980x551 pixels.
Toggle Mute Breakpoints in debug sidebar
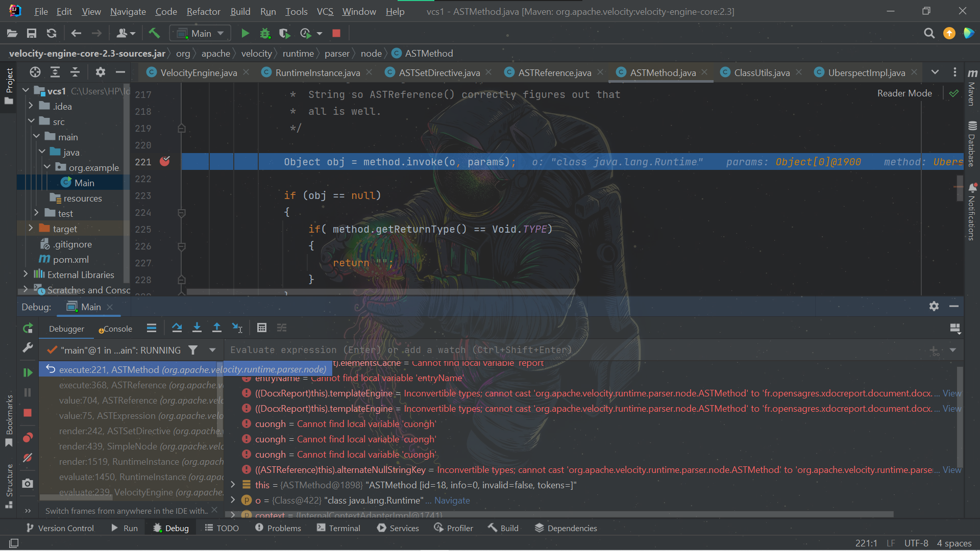pos(28,458)
